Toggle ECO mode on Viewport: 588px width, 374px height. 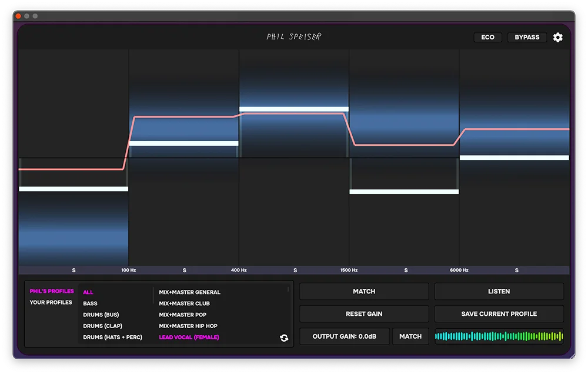[487, 37]
